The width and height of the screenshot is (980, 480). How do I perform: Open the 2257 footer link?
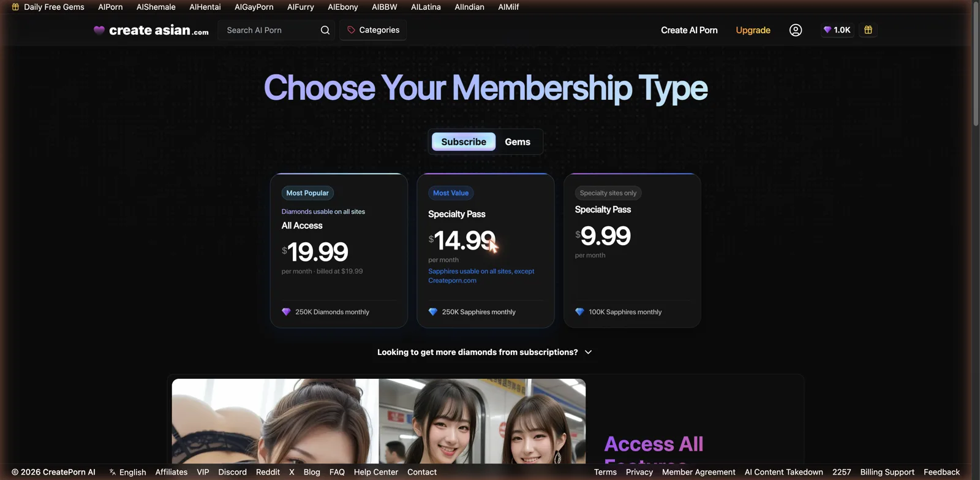click(x=842, y=472)
